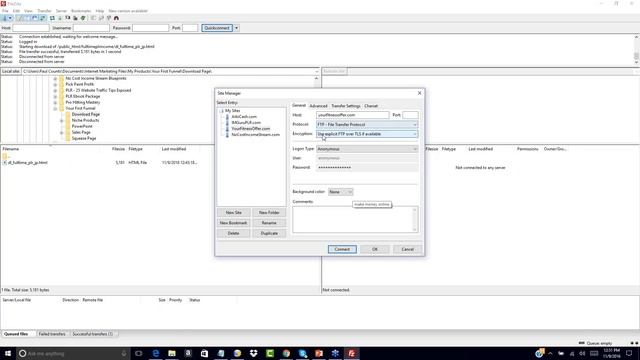This screenshot has height=360, width=640.
Task: Switch to the Advanced tab in Site Manager
Action: click(318, 106)
